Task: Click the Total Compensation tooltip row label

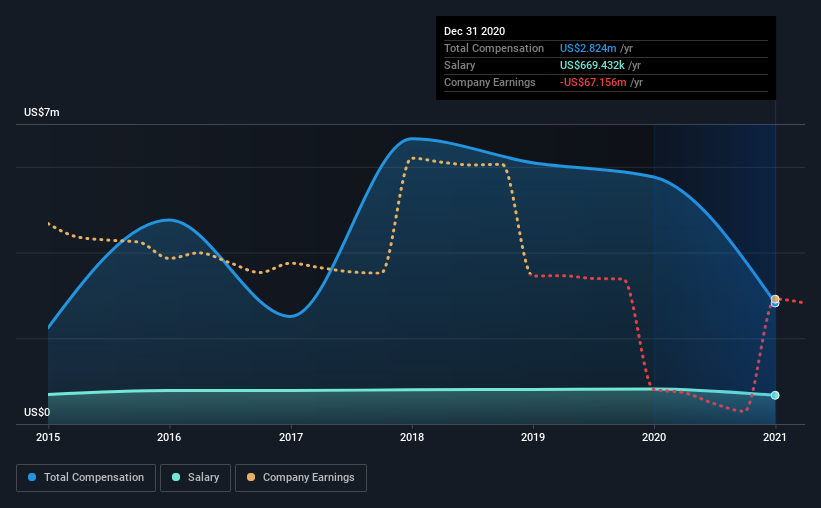Action: (494, 48)
